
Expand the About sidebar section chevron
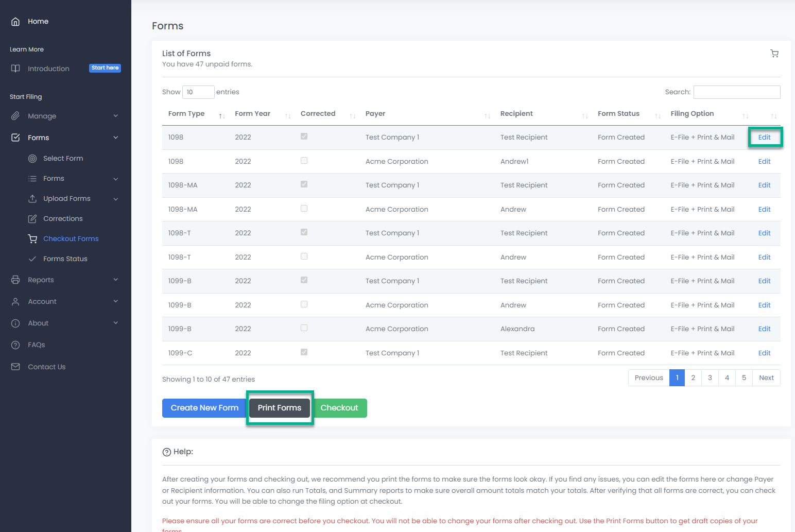click(116, 323)
